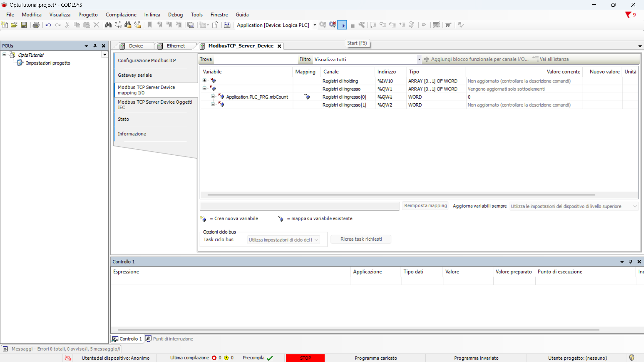The height and width of the screenshot is (362, 644).
Task: Click the red notification filter icon
Action: [628, 15]
